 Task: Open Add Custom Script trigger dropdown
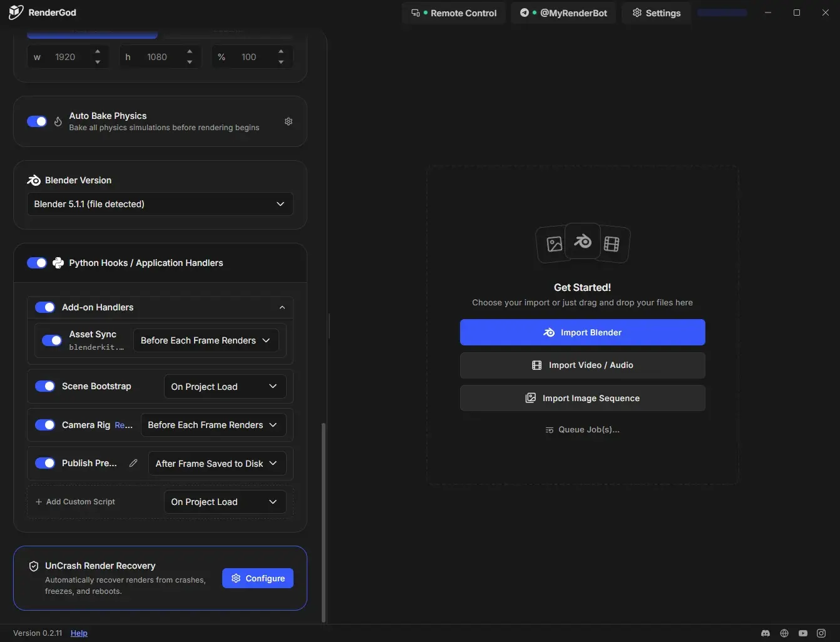click(x=225, y=502)
